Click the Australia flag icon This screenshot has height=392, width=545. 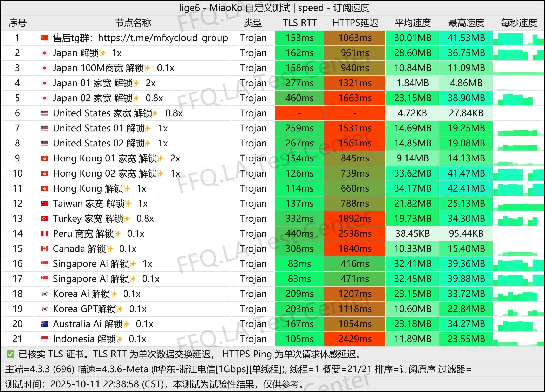(x=45, y=324)
